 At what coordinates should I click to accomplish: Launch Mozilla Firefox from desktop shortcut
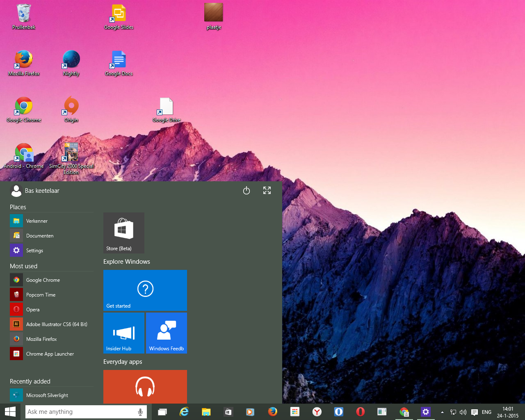pyautogui.click(x=24, y=63)
